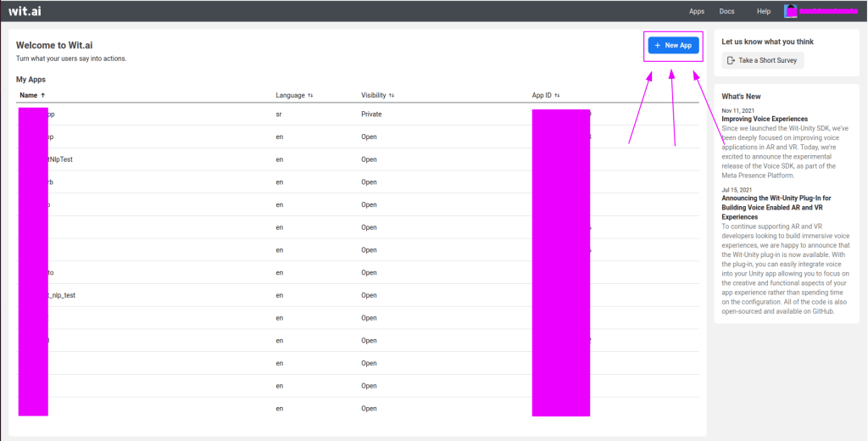This screenshot has height=441, width=868.
Task: Click the Visibility sort arrows icon
Action: [x=392, y=95]
